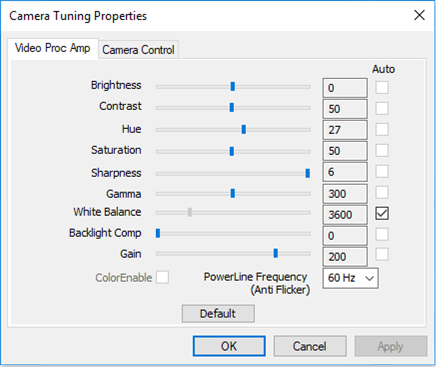Enable Auto for Contrast
The image size is (436, 367).
[382, 109]
